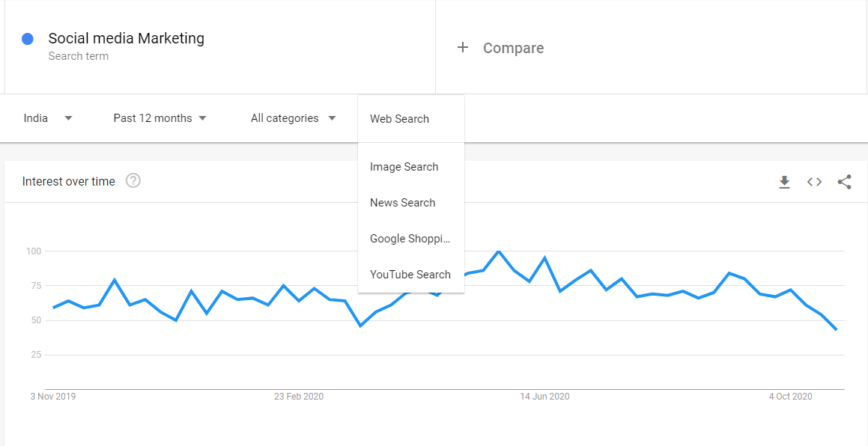Image resolution: width=868 pixels, height=446 pixels.
Task: Click the Compare text to add term
Action: click(513, 48)
